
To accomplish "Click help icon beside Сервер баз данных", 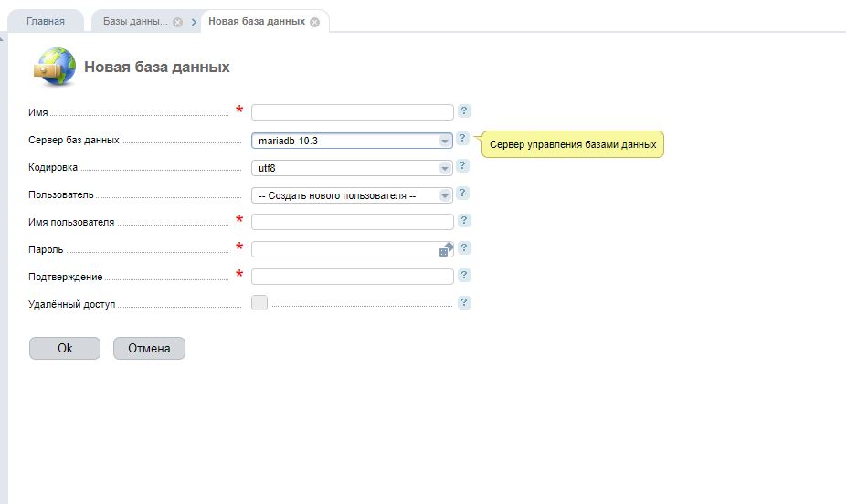I will pyautogui.click(x=463, y=139).
